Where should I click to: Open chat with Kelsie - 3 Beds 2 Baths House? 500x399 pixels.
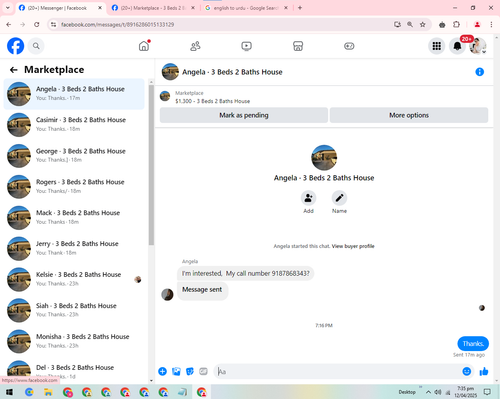pos(74,279)
